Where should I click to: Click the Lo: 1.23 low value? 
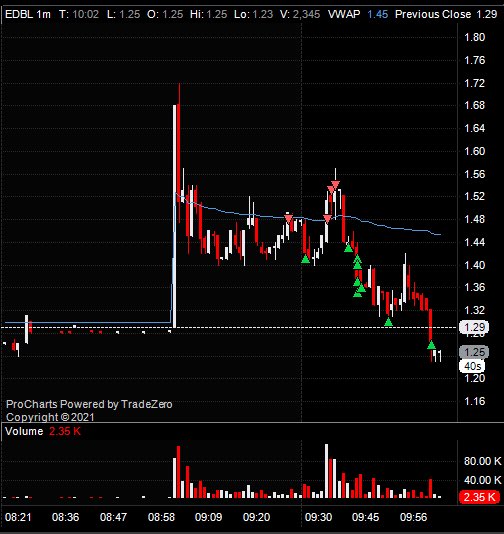(253, 14)
